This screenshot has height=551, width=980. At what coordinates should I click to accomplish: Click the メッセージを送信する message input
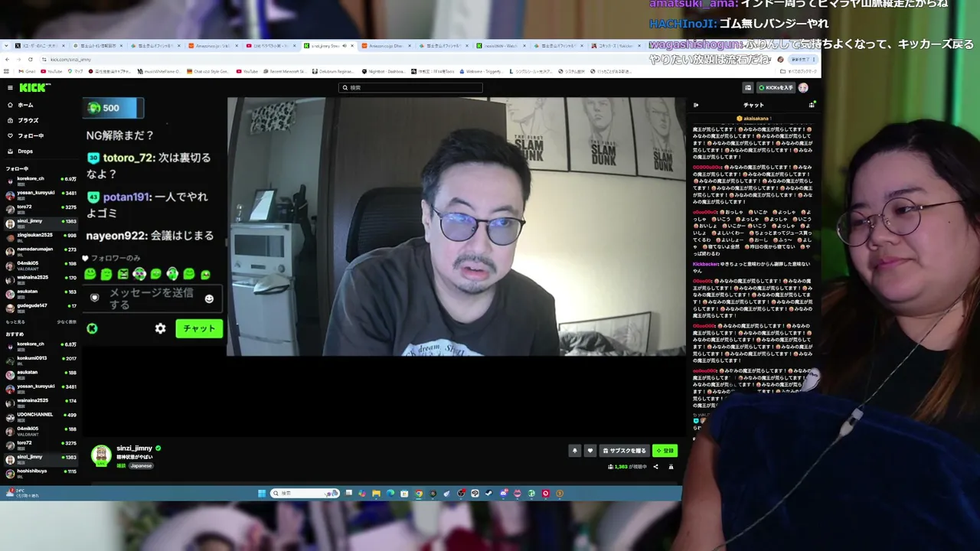pyautogui.click(x=152, y=298)
